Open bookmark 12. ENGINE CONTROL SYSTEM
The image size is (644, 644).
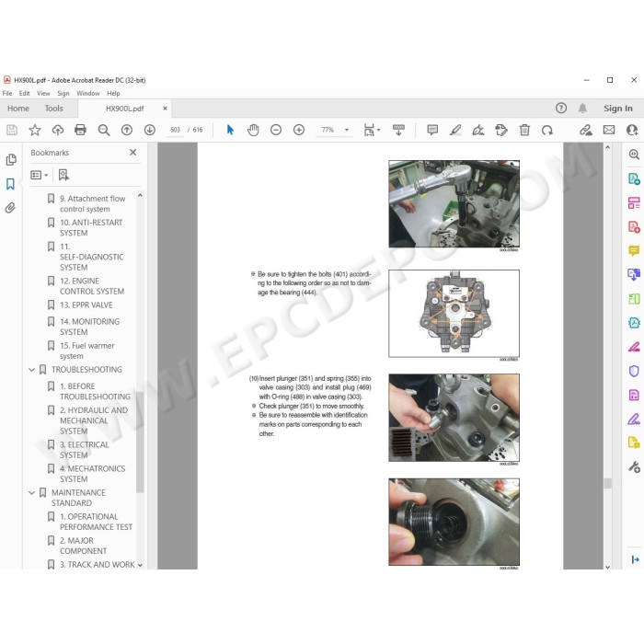[92, 286]
